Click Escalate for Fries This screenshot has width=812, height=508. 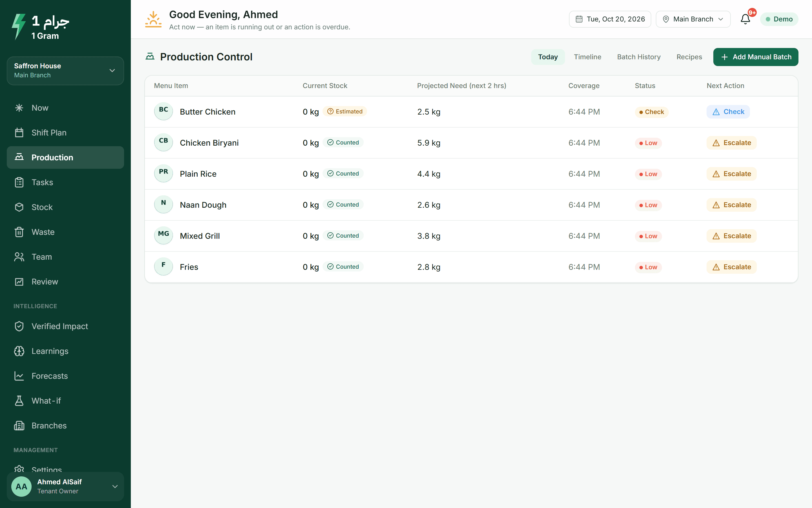coord(731,267)
